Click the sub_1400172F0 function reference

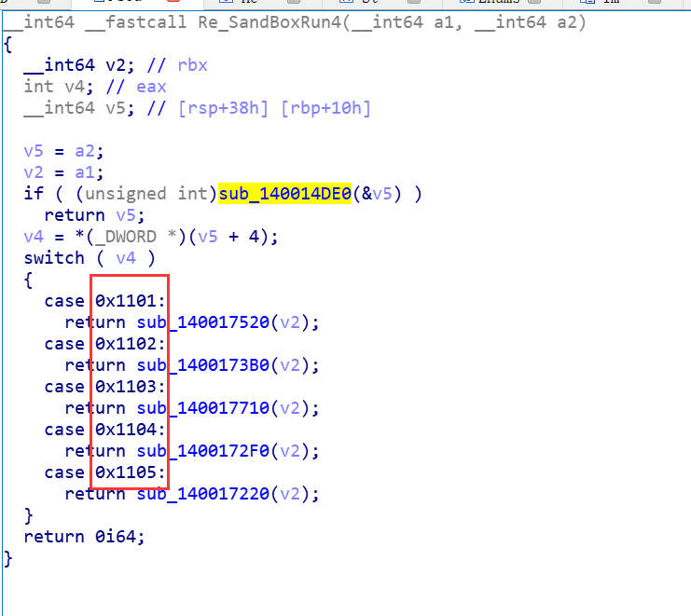click(202, 451)
